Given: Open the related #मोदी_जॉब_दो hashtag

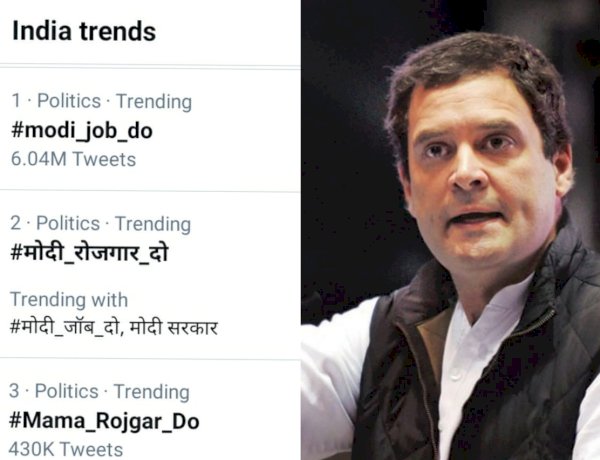Looking at the screenshot, I should (64, 328).
